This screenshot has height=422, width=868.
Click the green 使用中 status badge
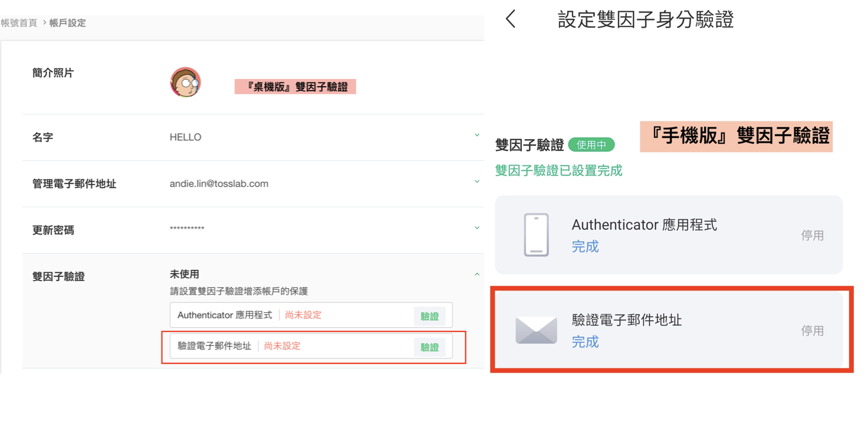(x=591, y=145)
